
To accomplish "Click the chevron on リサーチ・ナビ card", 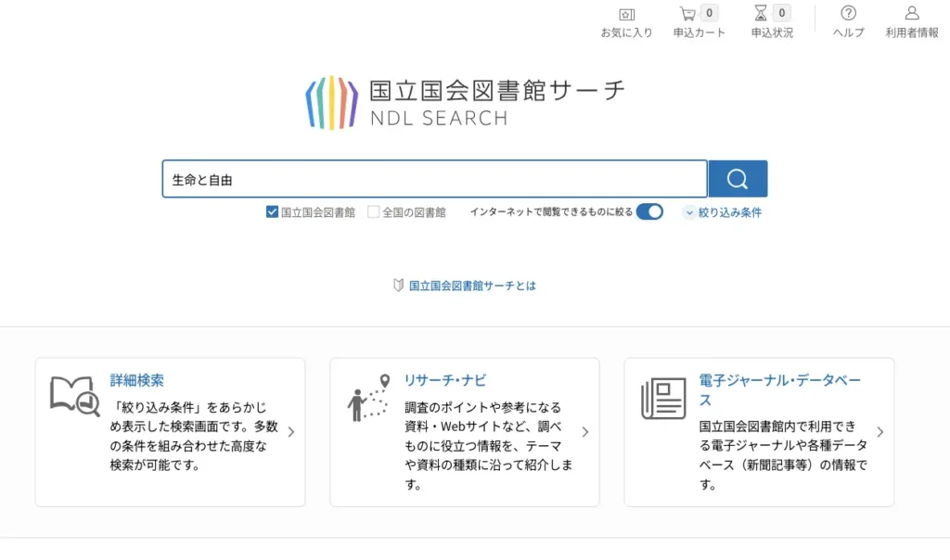I will point(585,432).
